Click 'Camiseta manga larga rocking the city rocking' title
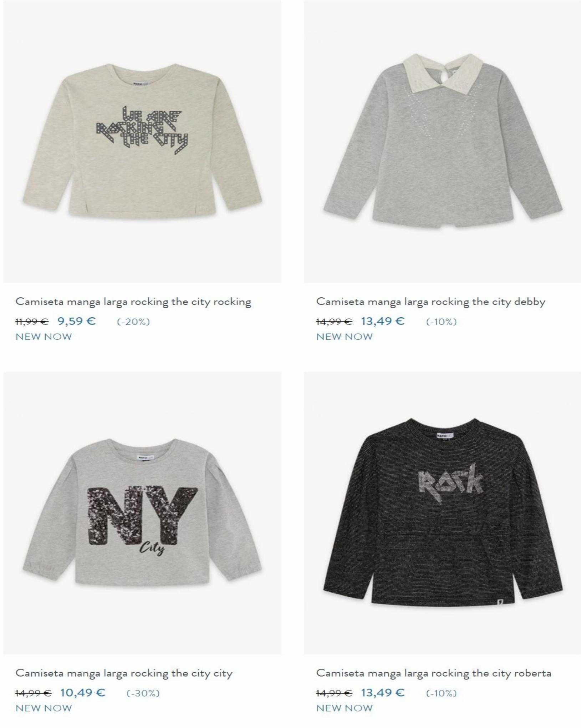The width and height of the screenshot is (581, 728). click(x=133, y=302)
